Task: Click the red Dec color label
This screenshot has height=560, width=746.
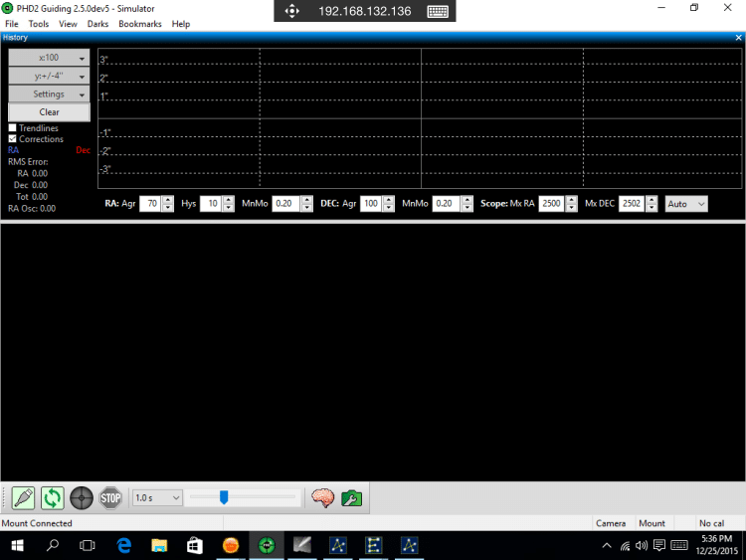Action: click(83, 150)
